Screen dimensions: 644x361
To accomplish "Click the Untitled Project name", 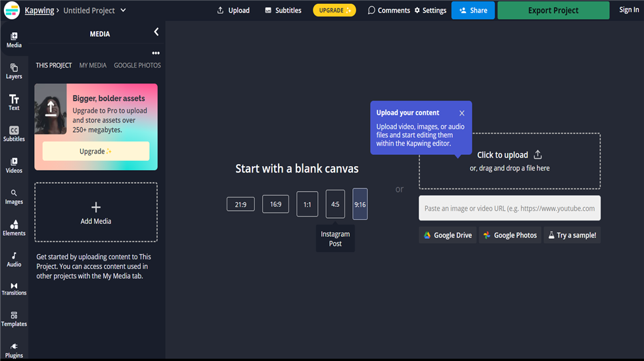I will 89,11.
